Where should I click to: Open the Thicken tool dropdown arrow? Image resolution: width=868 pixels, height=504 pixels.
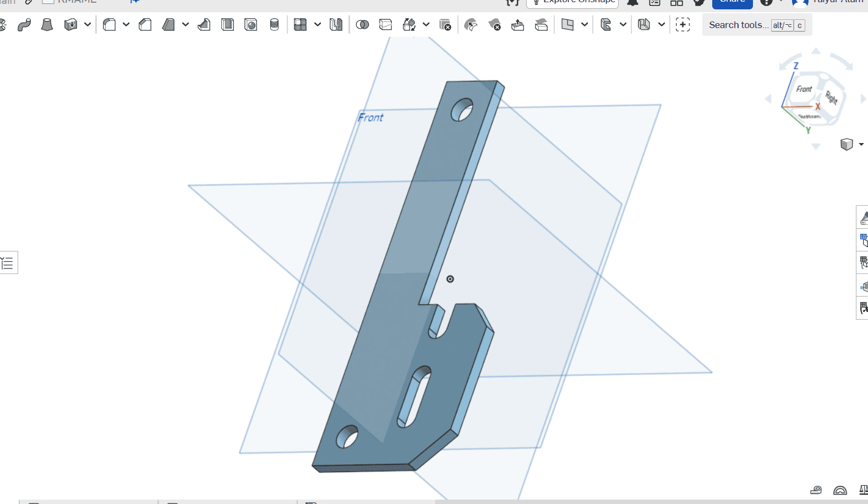coord(88,25)
